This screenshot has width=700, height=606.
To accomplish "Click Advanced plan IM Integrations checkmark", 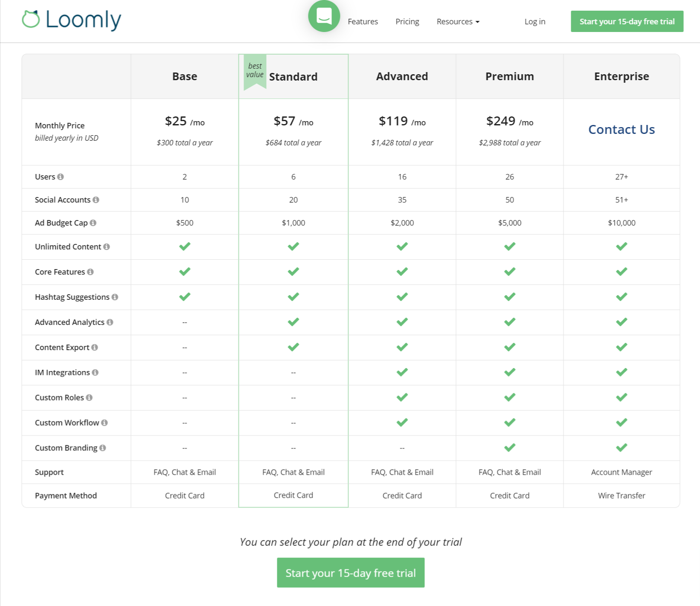I will click(x=402, y=372).
